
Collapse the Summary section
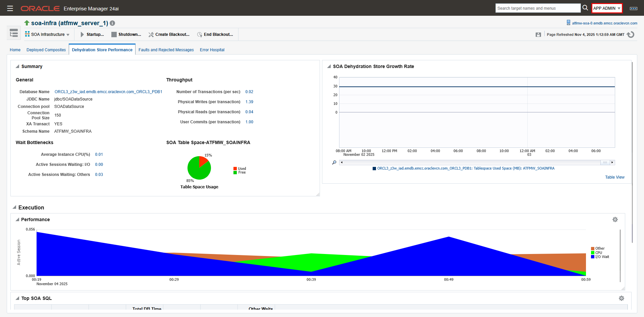(17, 66)
